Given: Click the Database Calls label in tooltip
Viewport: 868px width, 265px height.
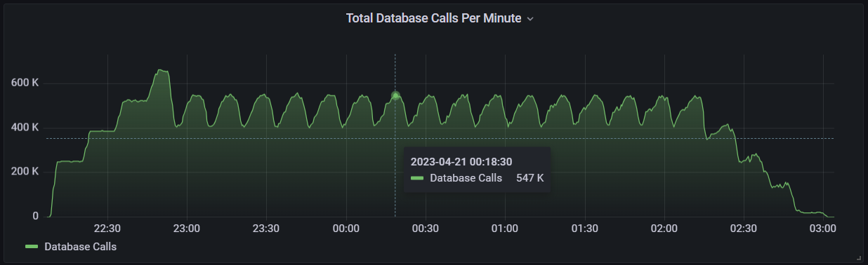Looking at the screenshot, I should [466, 178].
